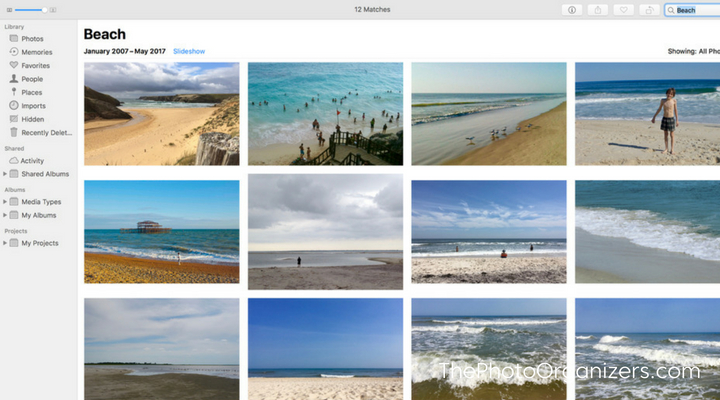The image size is (720, 400).
Task: Click the 12 Matches title text
Action: [x=372, y=9]
